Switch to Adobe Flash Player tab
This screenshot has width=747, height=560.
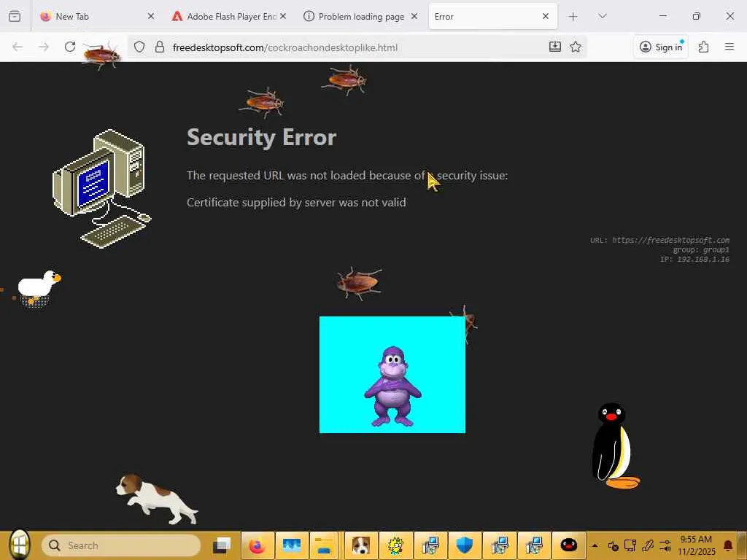coord(230,16)
